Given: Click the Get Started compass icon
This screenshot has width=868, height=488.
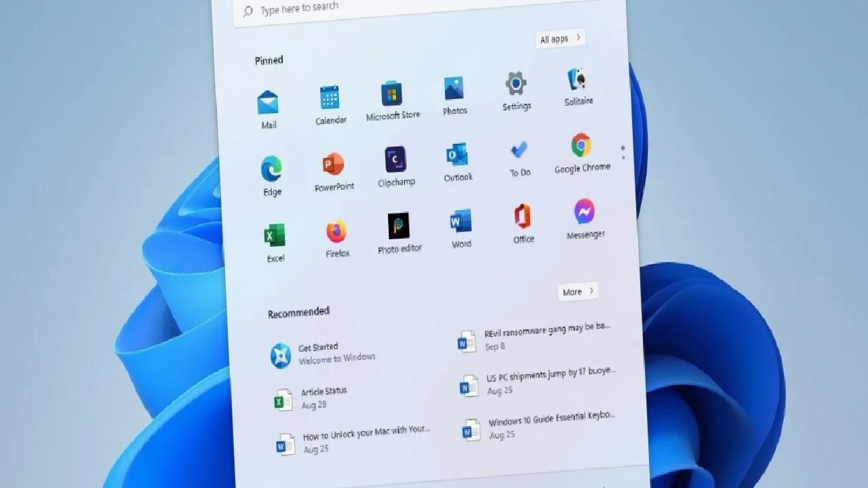Looking at the screenshot, I should 280,355.
